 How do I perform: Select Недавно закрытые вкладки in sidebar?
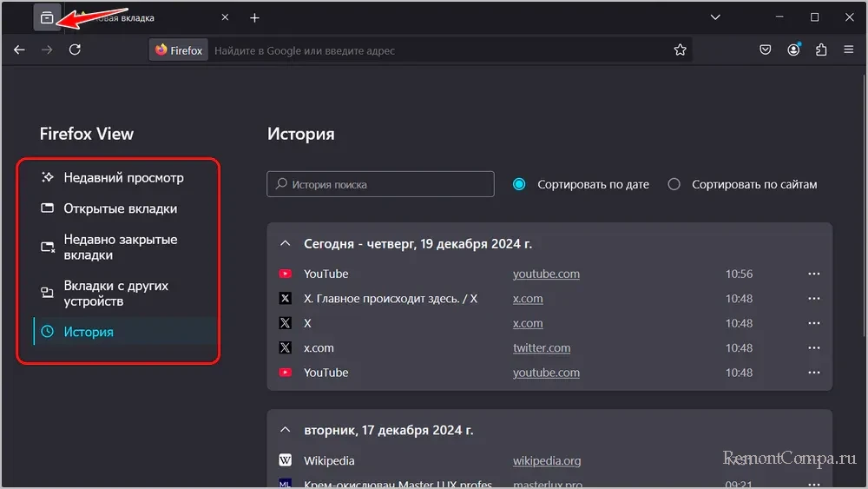pos(124,247)
